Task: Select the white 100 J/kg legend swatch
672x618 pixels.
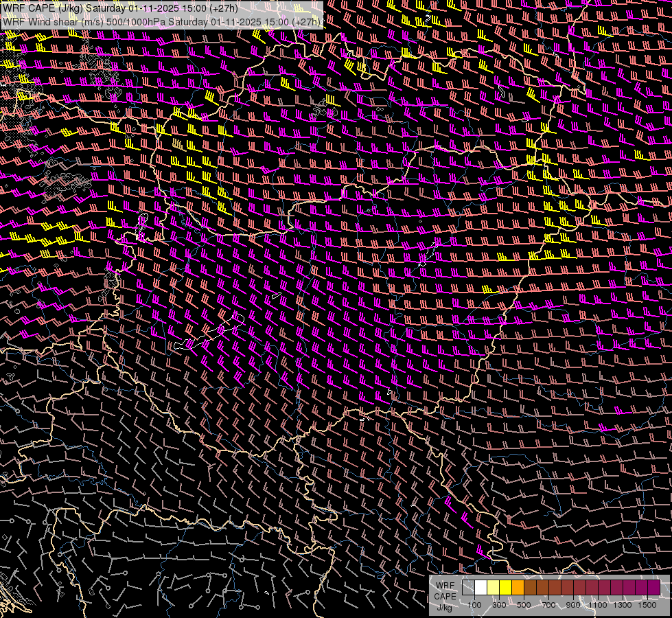Action: 481,588
